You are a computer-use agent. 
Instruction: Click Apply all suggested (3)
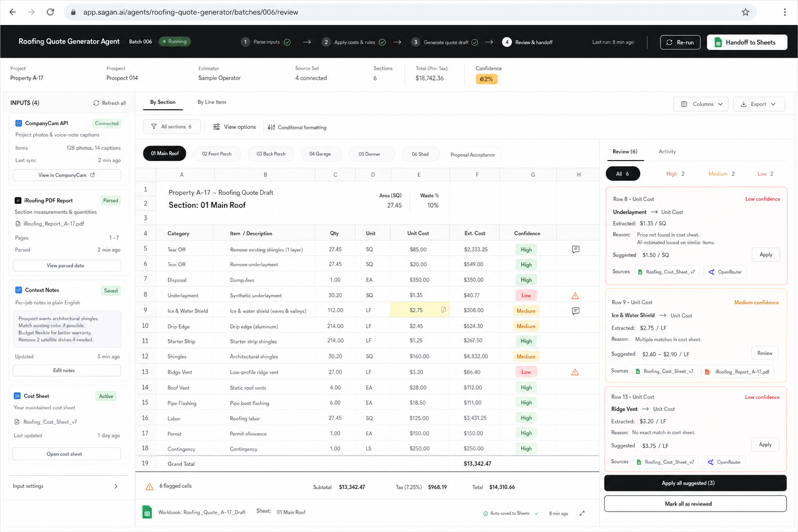click(x=695, y=483)
